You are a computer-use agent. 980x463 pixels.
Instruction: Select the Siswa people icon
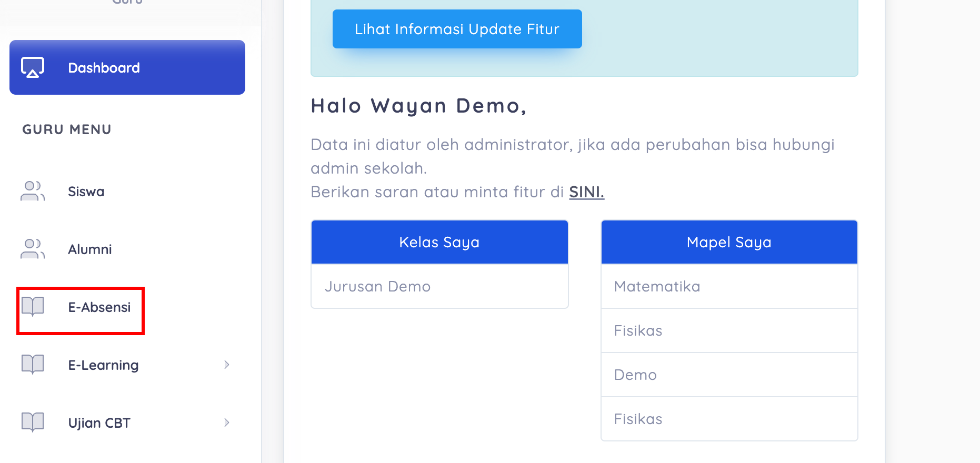point(32,192)
